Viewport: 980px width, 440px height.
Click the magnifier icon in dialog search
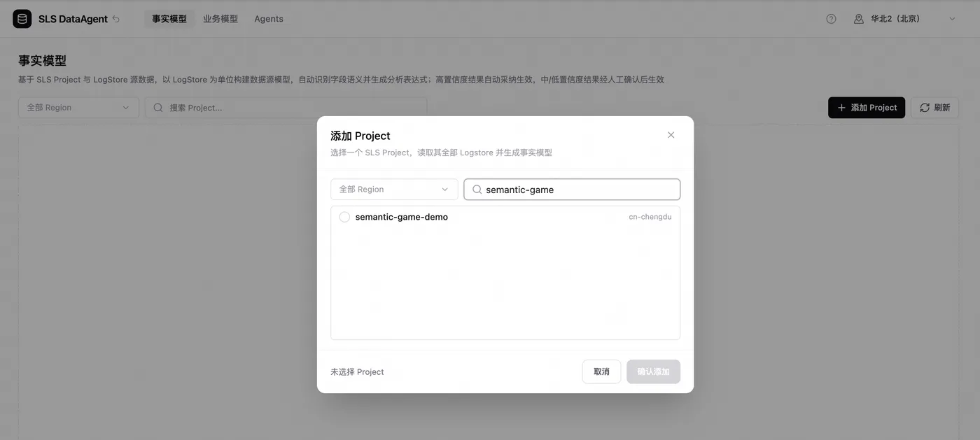point(477,190)
